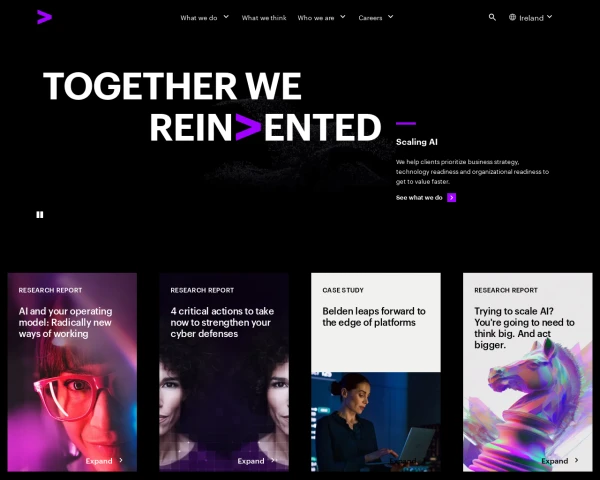This screenshot has height=480, width=600.
Task: Click Expand arrow on cyber defenses card
Action: (273, 460)
